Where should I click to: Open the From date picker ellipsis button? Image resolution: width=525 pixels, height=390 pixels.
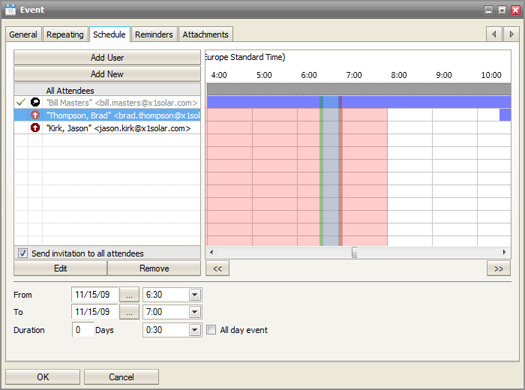pos(129,295)
